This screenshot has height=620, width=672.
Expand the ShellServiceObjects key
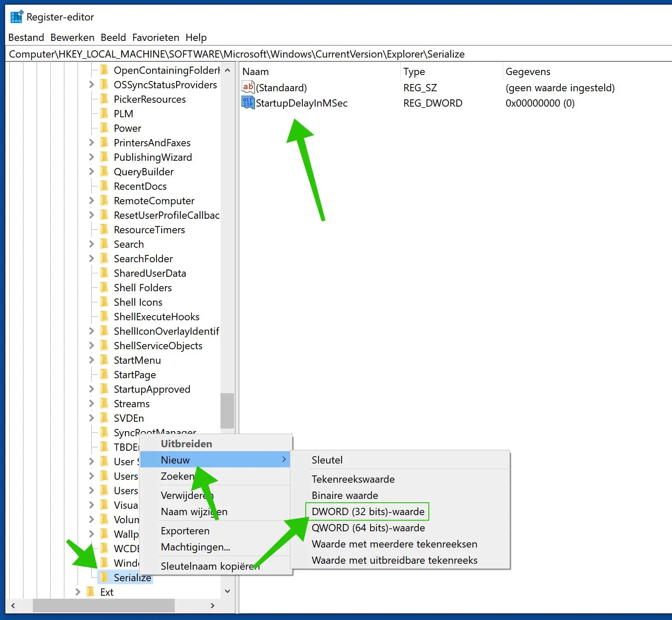91,345
